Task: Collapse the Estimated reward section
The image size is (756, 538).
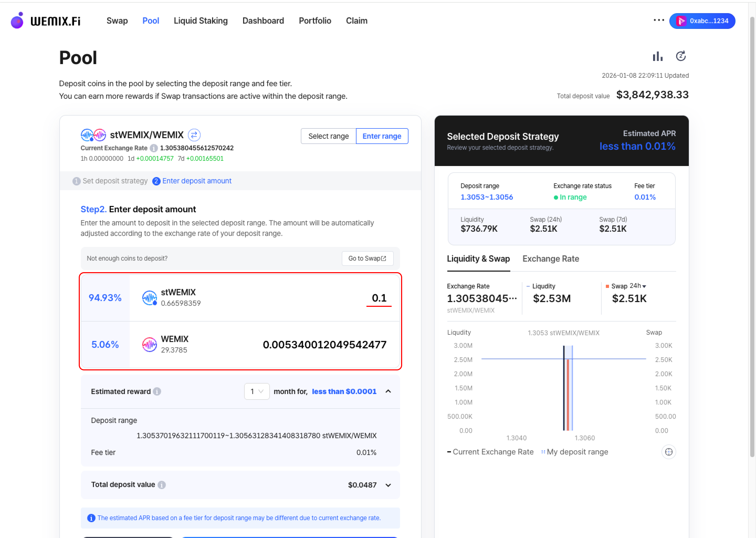Action: [x=388, y=392]
